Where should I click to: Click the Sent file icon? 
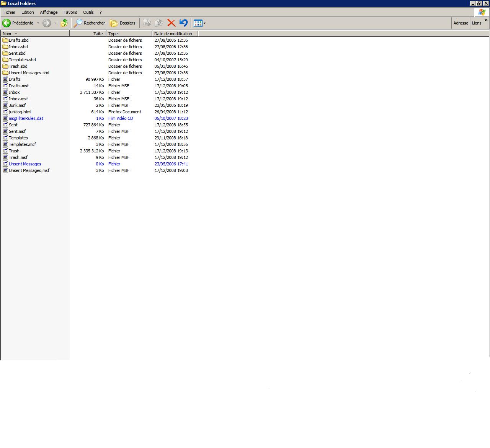pyautogui.click(x=5, y=125)
